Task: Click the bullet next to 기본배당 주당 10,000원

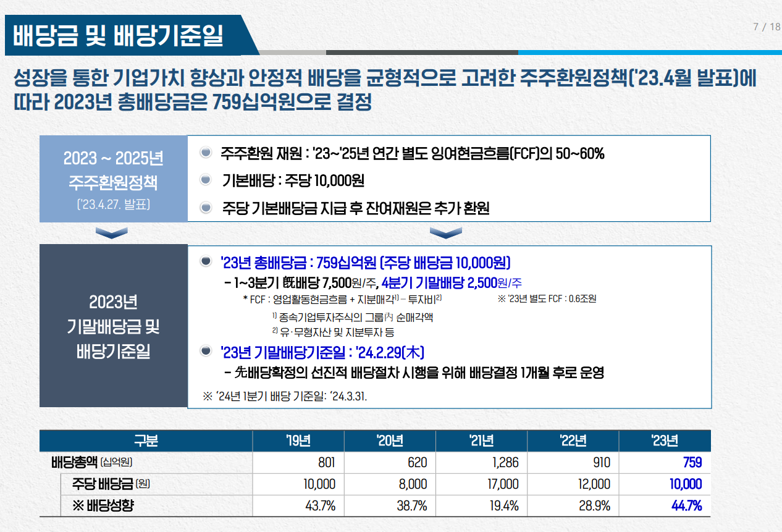Action: coord(206,180)
